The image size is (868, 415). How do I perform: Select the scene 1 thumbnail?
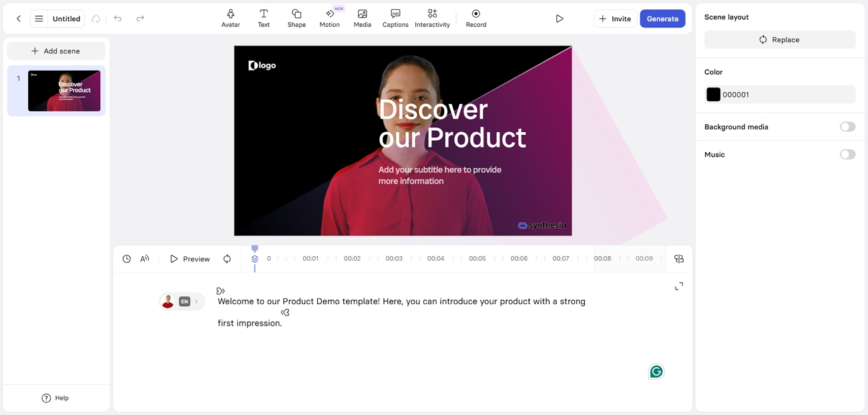[x=64, y=91]
